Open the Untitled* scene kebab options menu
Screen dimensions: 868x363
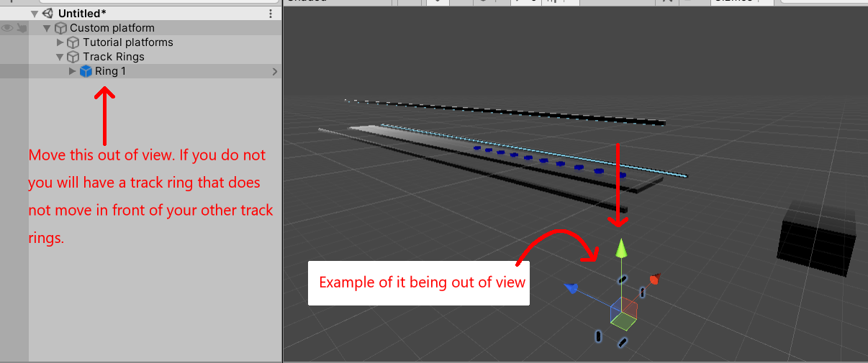(271, 14)
